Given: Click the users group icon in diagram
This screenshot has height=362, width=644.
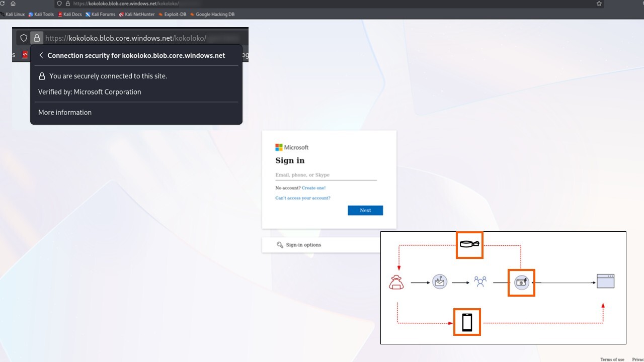Looking at the screenshot, I should [x=480, y=282].
